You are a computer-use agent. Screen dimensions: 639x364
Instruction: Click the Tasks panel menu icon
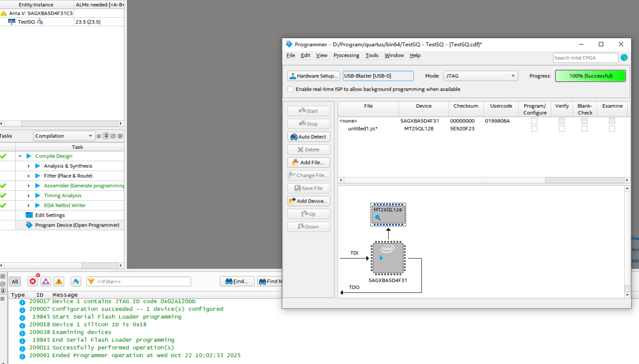click(x=99, y=136)
